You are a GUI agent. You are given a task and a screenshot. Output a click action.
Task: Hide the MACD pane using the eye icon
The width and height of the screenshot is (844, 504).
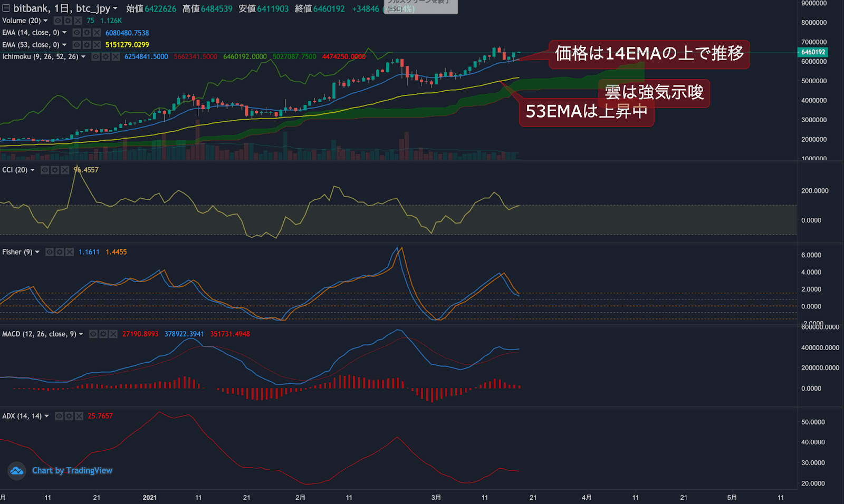point(93,334)
